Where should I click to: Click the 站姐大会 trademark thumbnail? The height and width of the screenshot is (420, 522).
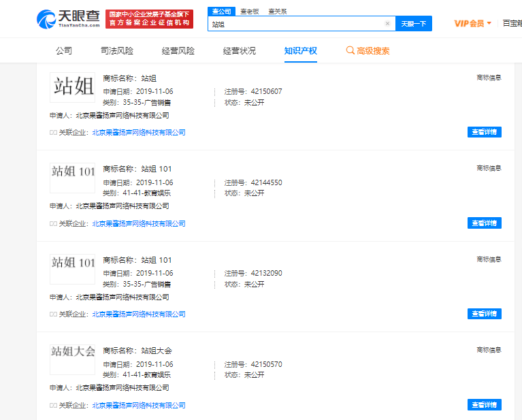click(x=73, y=359)
